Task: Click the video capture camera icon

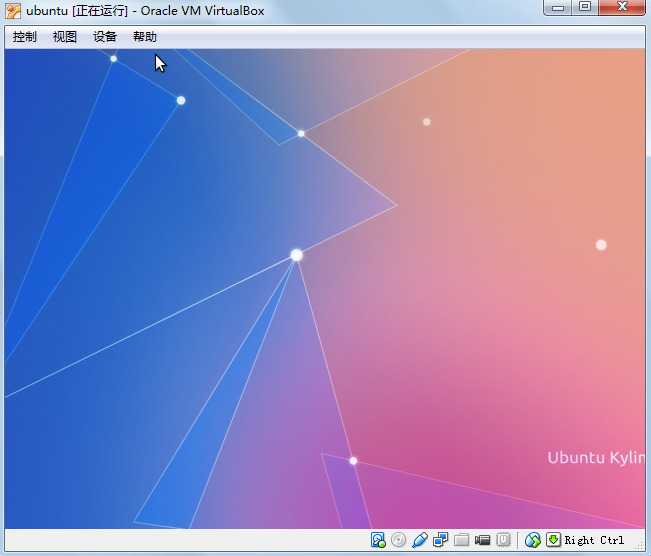Action: [x=482, y=540]
